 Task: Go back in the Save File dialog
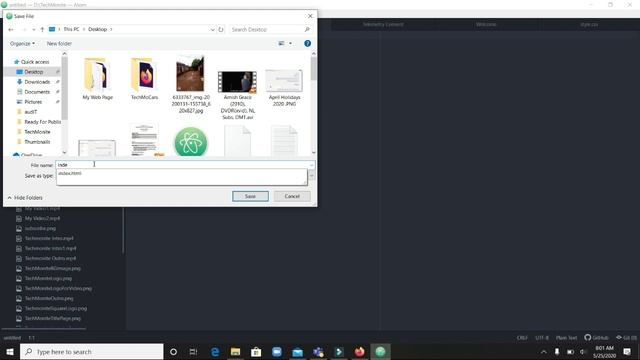[x=11, y=29]
